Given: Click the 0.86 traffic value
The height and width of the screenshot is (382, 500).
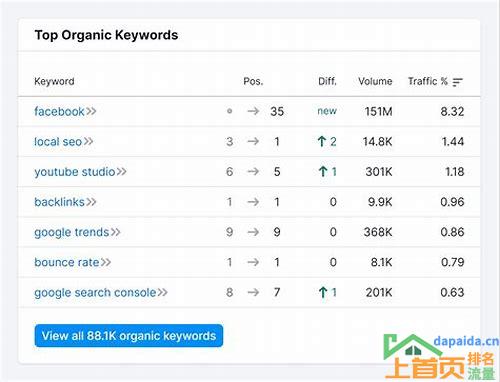Looking at the screenshot, I should [452, 232].
